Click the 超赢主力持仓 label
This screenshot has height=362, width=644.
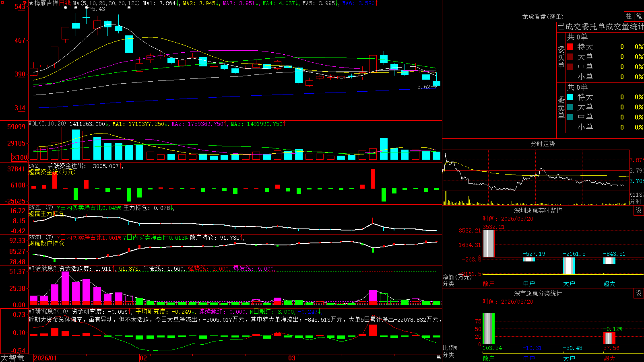[x=46, y=214]
